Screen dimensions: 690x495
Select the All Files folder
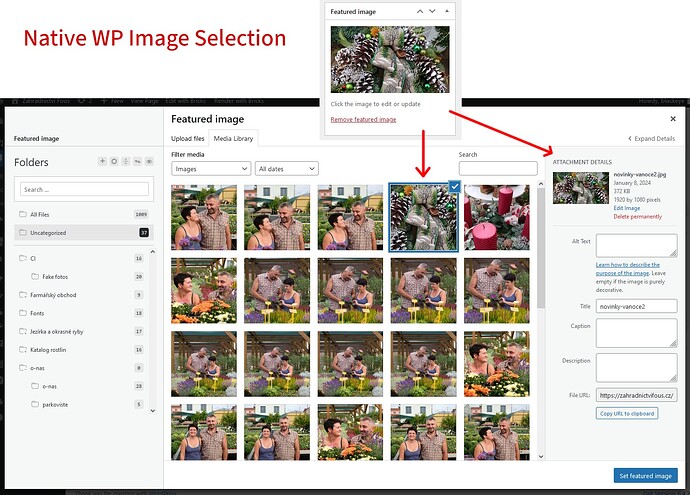[x=84, y=214]
